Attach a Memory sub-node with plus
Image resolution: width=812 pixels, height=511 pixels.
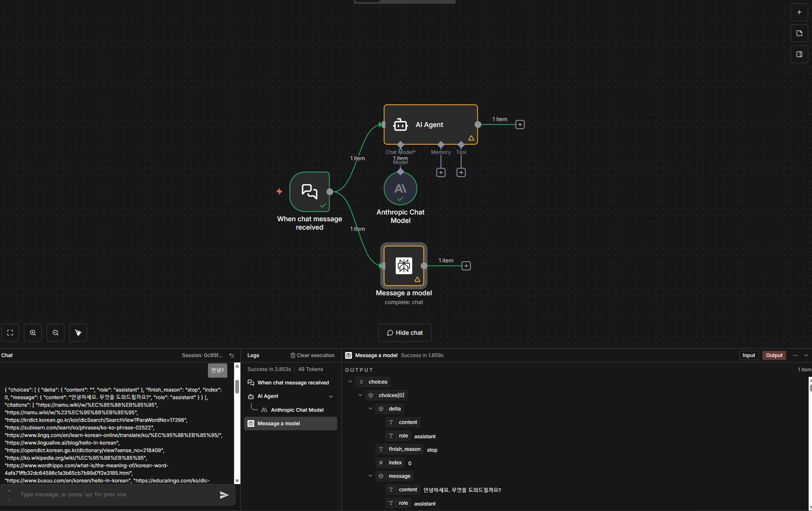(x=441, y=172)
